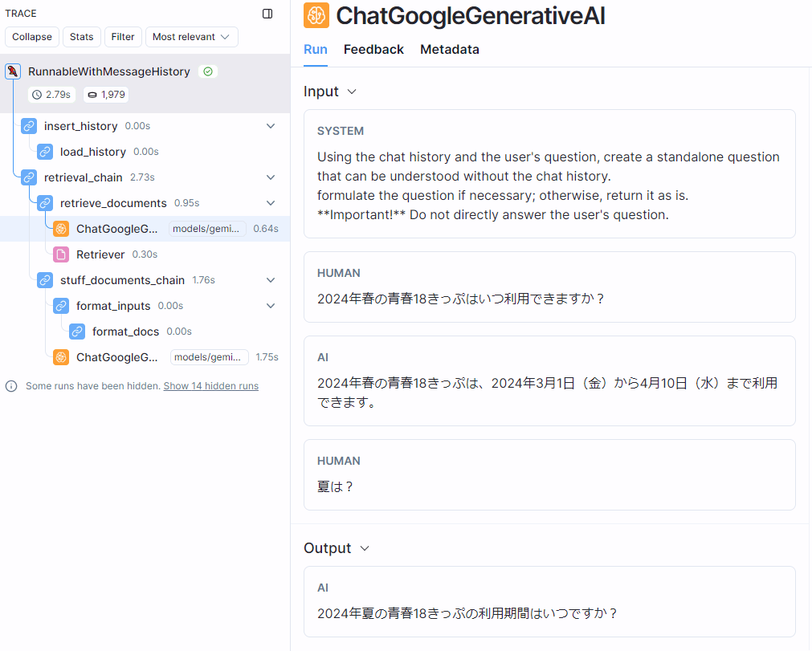Collapse the format_inputs node chevron
The width and height of the screenshot is (812, 651).
[x=271, y=306]
